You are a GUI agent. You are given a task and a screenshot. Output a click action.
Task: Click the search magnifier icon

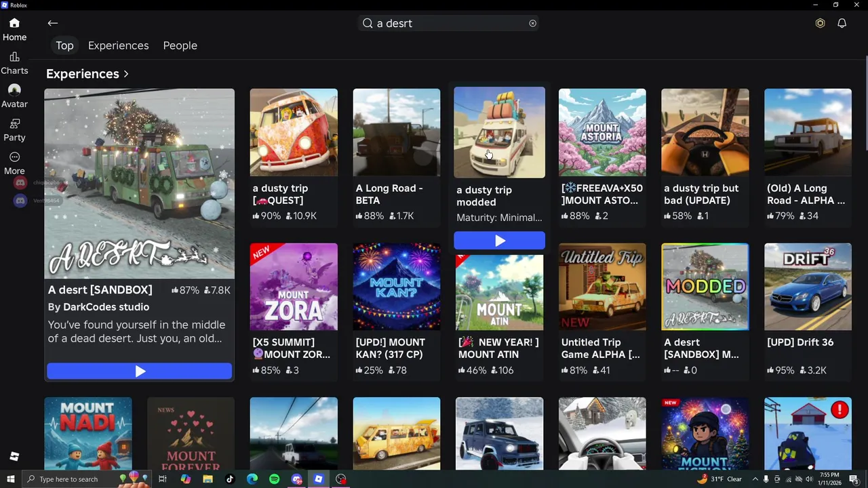coord(368,23)
